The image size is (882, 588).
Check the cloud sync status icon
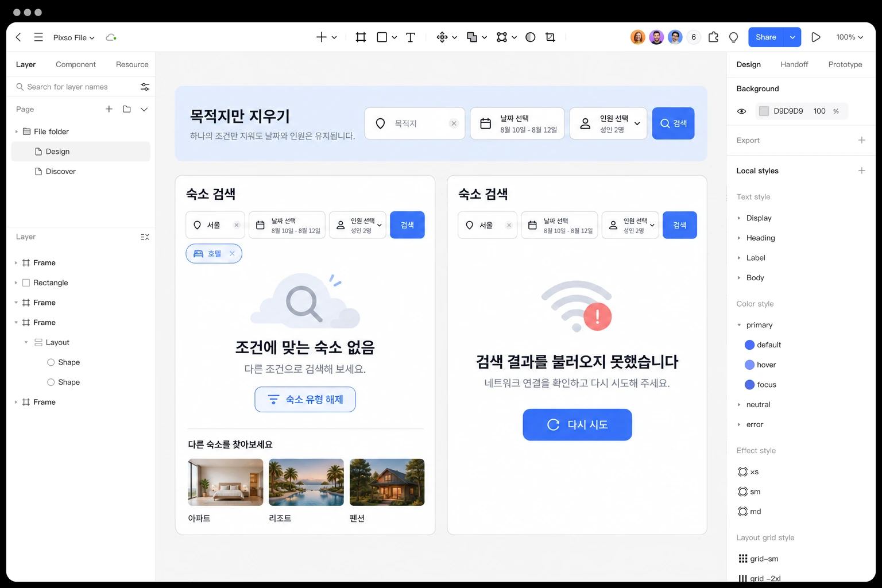point(111,37)
